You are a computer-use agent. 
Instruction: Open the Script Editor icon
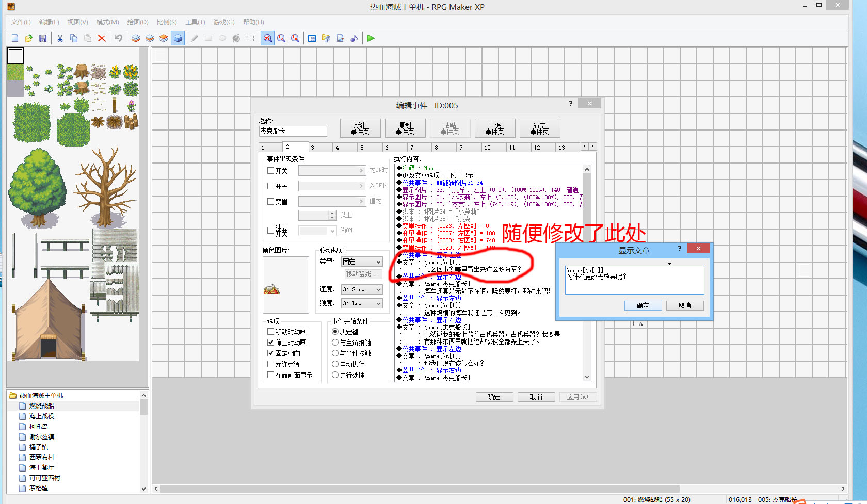340,38
